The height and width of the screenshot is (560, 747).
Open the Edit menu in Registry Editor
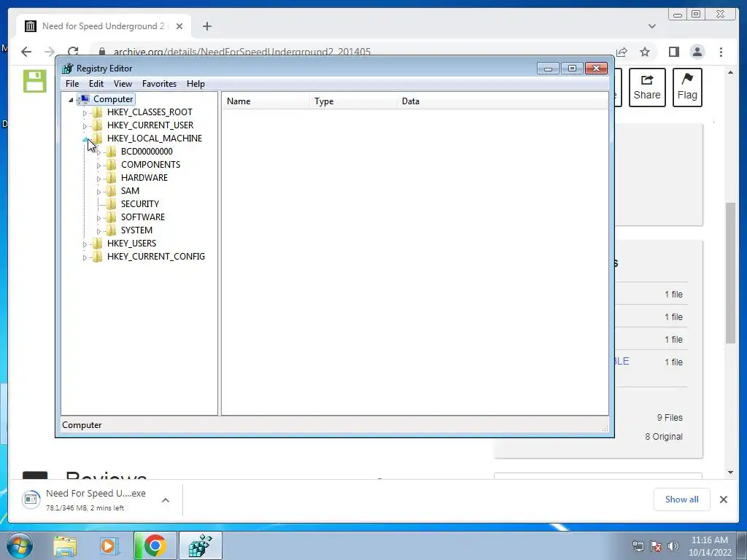tap(96, 84)
